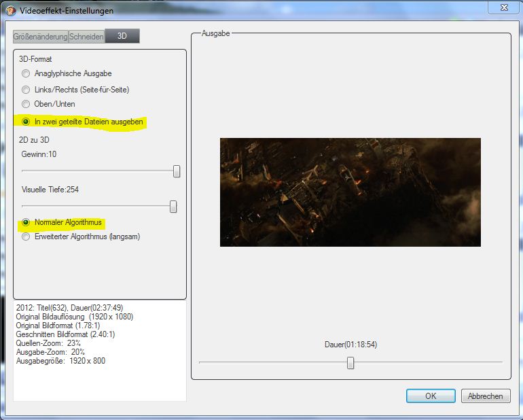Viewport: 523px width, 420px height.
Task: Click the 'Ausgabe-Zoom: 20%' line
Action: point(50,352)
